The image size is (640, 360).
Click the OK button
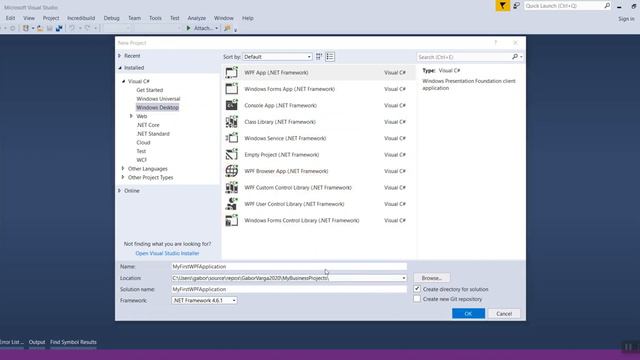468,313
